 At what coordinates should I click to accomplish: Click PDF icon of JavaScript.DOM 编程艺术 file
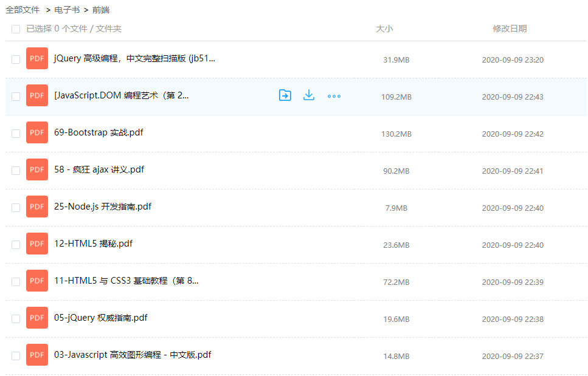36,95
